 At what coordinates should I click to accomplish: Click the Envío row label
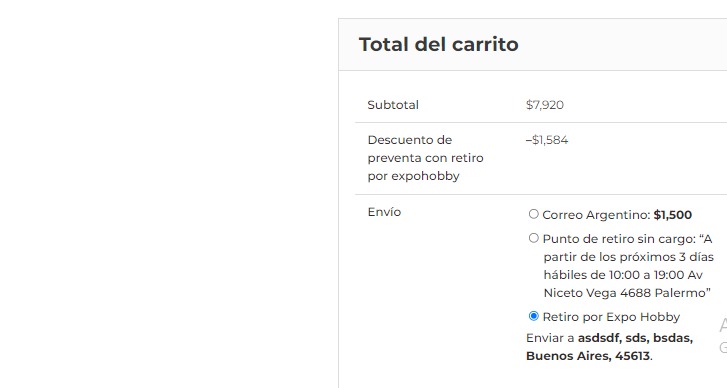(384, 212)
